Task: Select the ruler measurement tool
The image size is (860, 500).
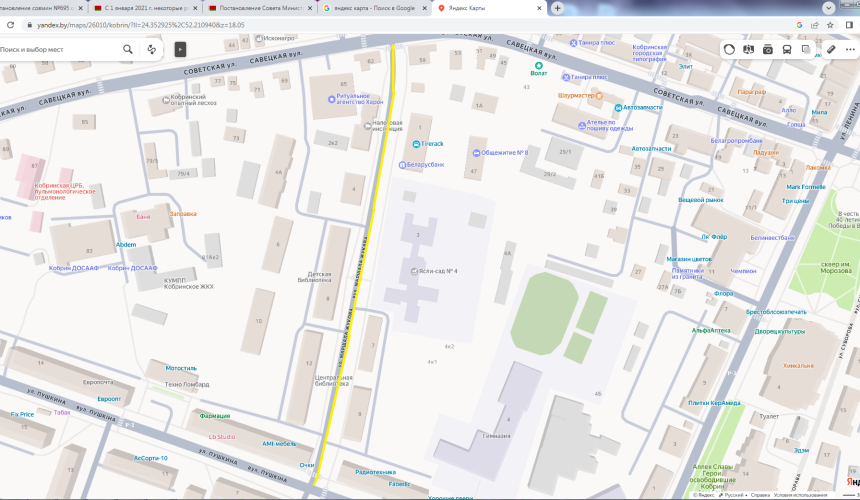Action: 831,48
